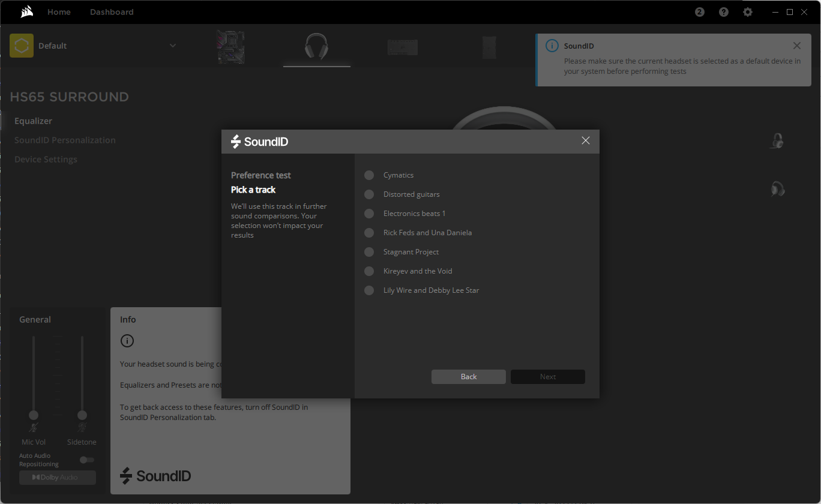Open SoundID Personalization section

pos(65,140)
